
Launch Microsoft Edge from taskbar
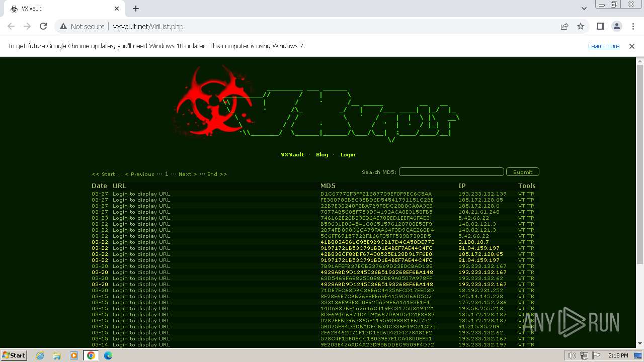[x=108, y=355]
